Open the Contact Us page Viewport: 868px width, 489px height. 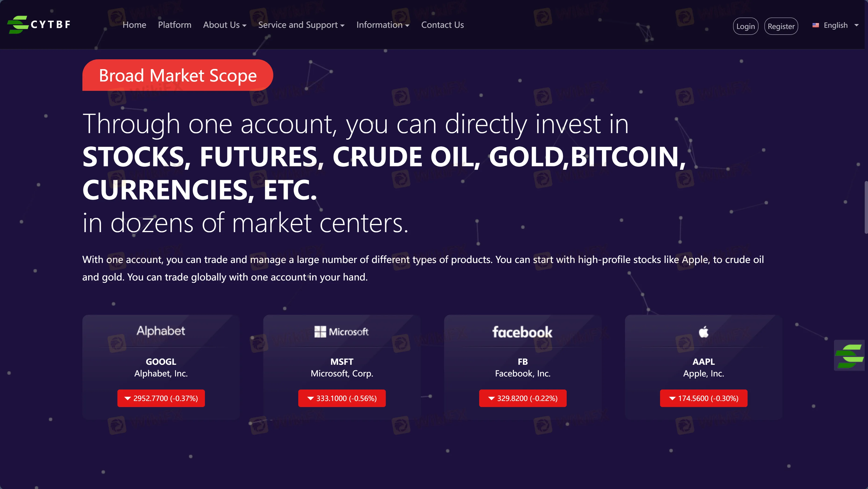pyautogui.click(x=443, y=25)
